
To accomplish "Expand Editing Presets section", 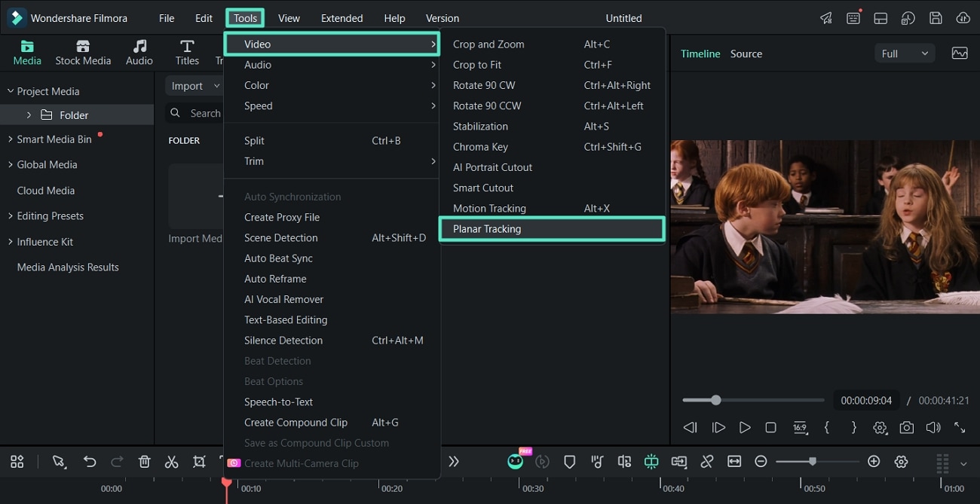I will coord(11,216).
